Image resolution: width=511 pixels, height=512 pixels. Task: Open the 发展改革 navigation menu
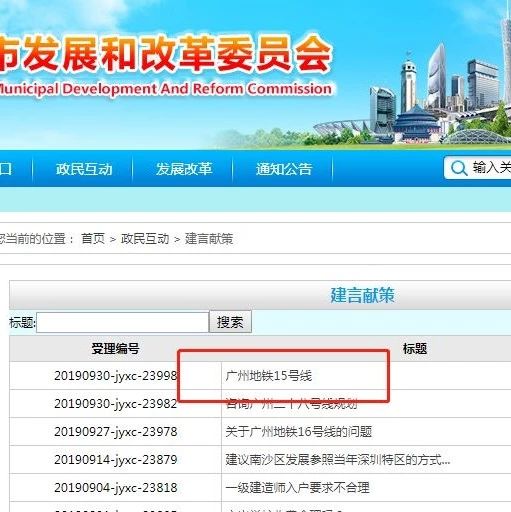184,169
